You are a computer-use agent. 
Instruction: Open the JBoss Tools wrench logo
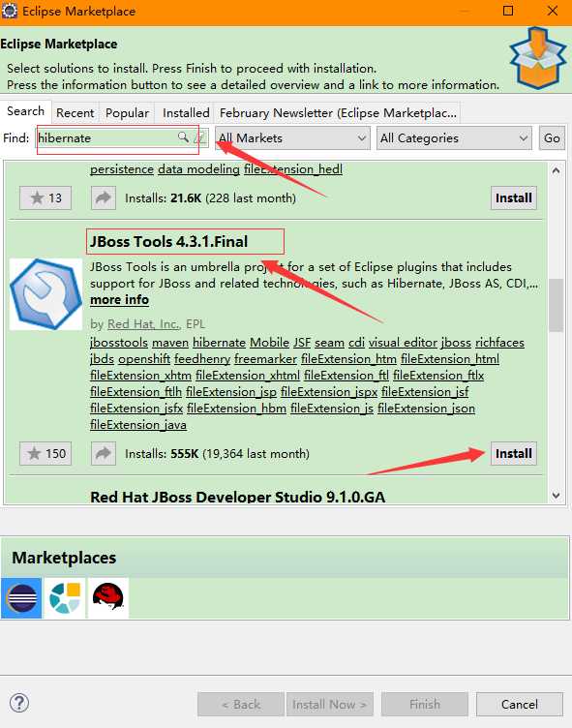click(45, 294)
